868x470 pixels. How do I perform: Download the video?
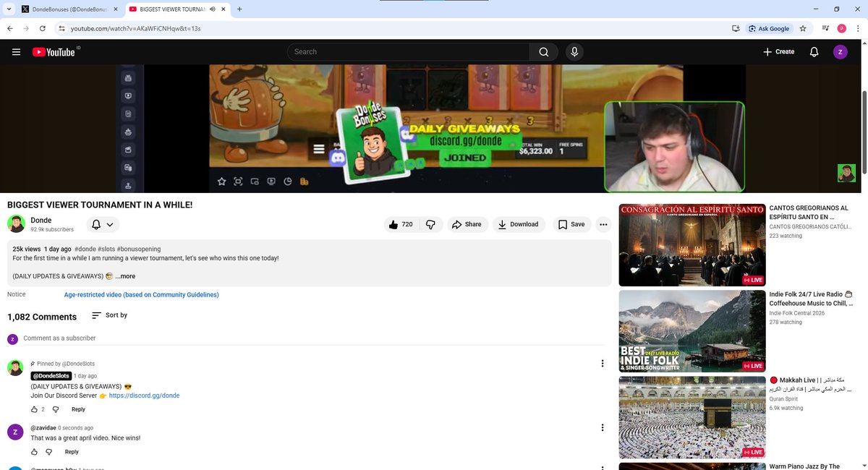pos(519,224)
